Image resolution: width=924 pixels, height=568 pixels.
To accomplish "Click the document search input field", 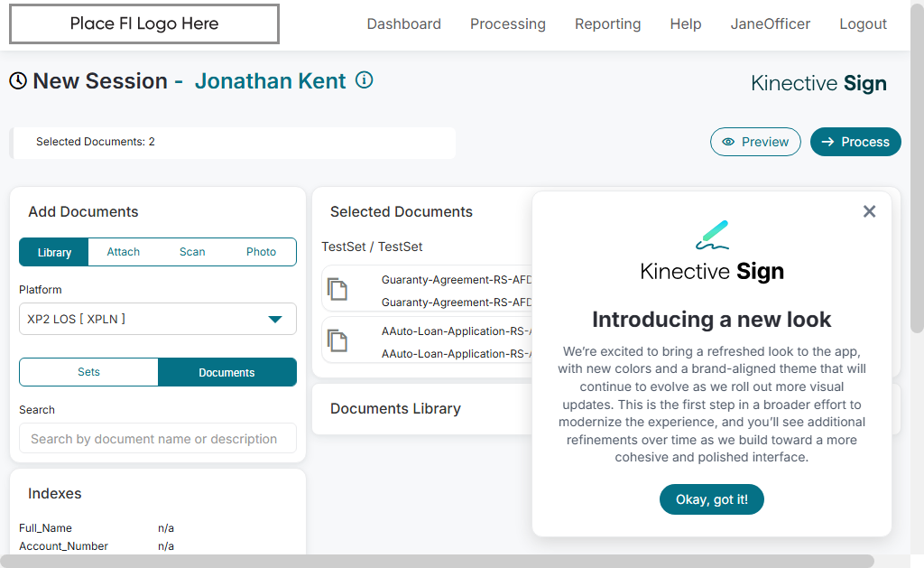I will tap(158, 439).
